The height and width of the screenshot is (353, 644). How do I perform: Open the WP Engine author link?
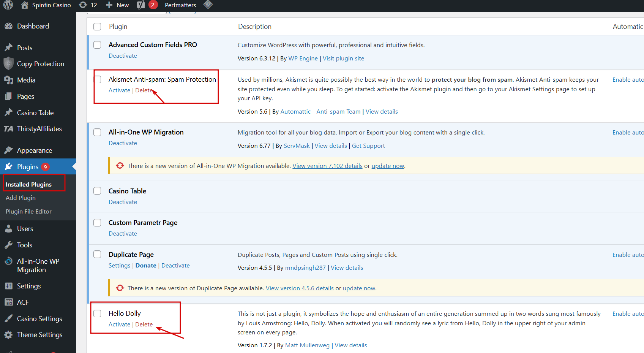tap(303, 58)
